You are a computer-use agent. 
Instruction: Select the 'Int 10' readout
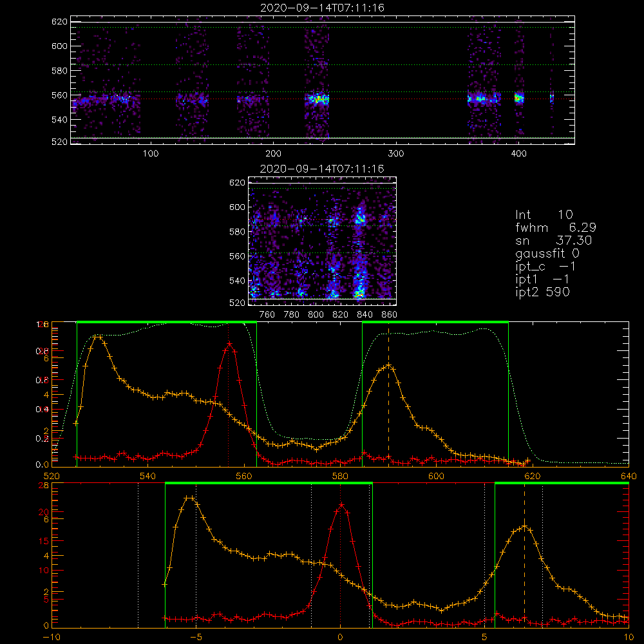544,214
